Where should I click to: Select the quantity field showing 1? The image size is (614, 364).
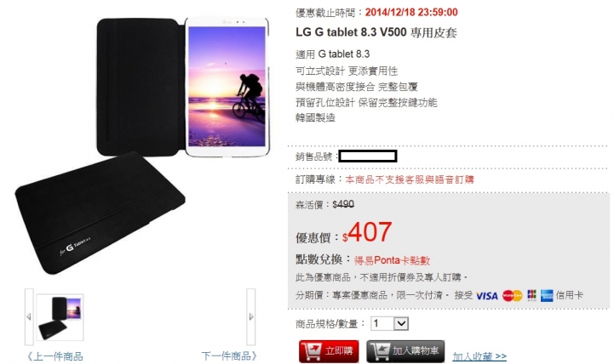tap(390, 323)
